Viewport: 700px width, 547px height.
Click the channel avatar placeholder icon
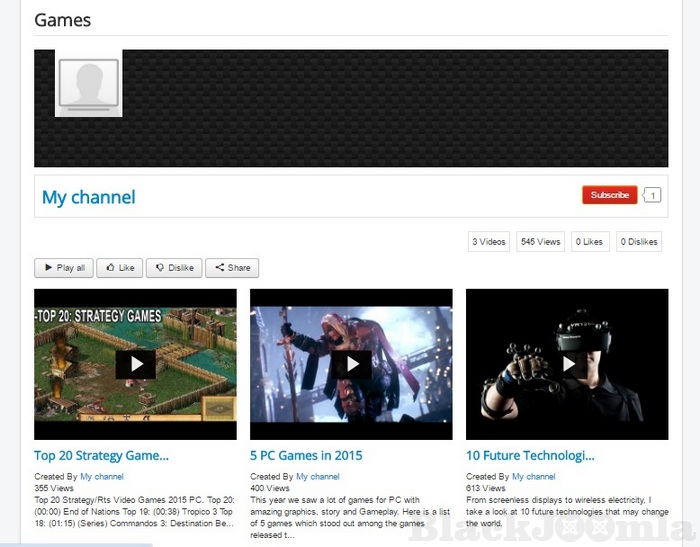click(x=88, y=83)
